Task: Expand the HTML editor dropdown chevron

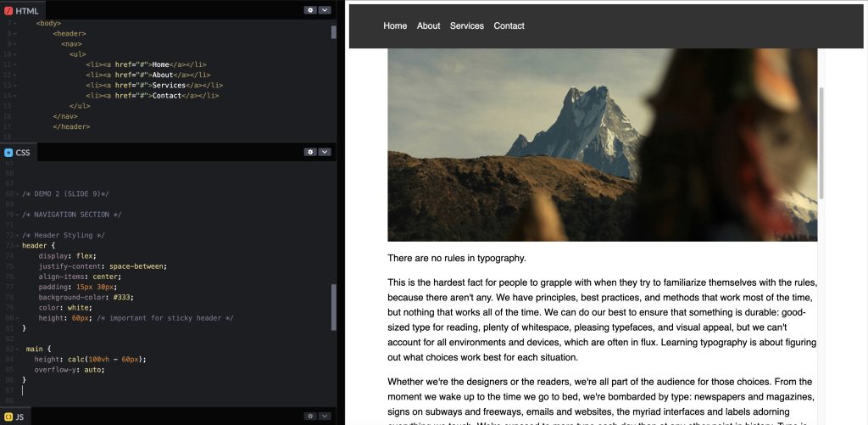Action: pyautogui.click(x=325, y=10)
